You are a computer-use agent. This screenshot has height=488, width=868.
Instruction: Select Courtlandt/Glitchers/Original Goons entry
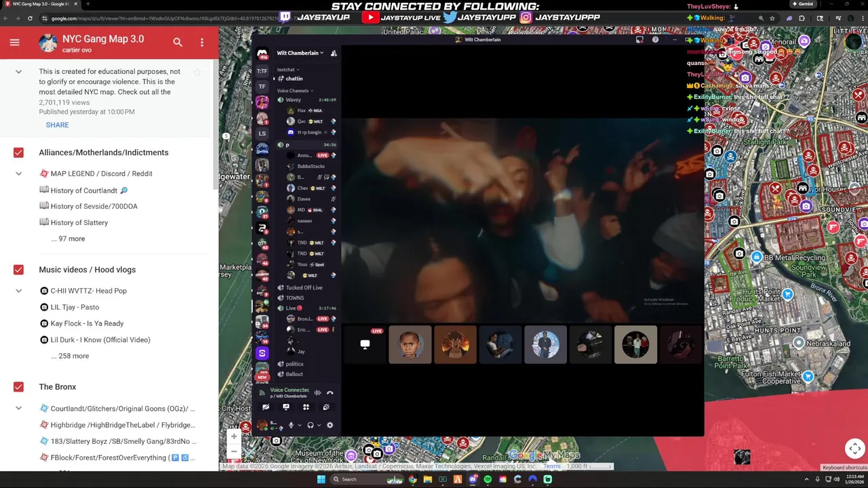pos(117,409)
